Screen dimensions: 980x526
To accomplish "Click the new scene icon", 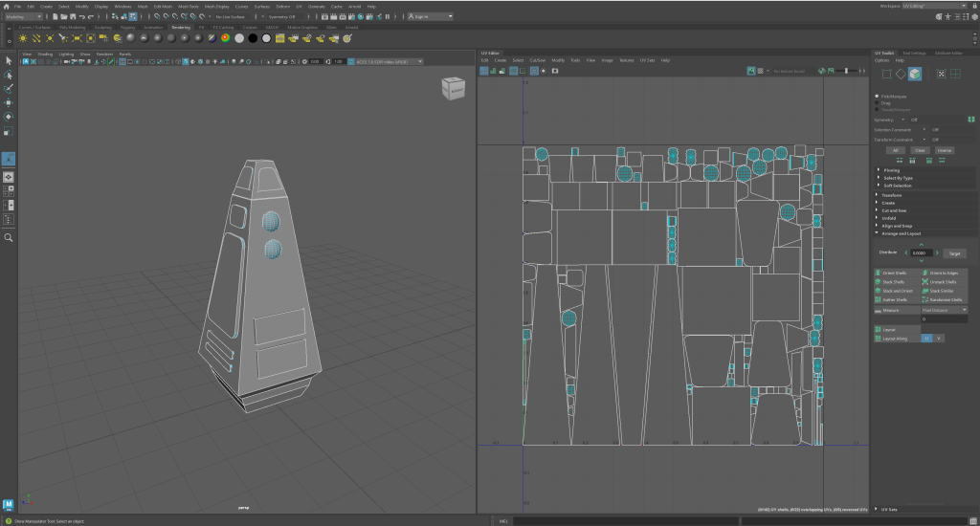I will click(55, 17).
